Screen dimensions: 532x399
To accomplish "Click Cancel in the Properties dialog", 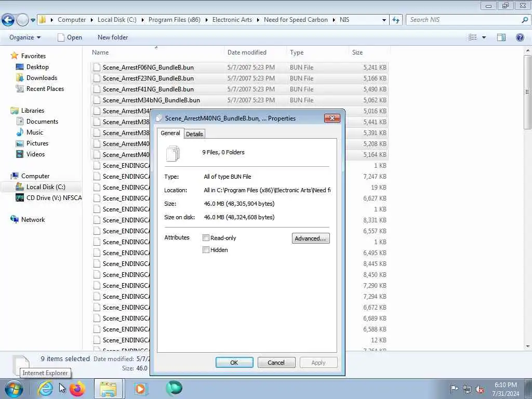I will [276, 362].
